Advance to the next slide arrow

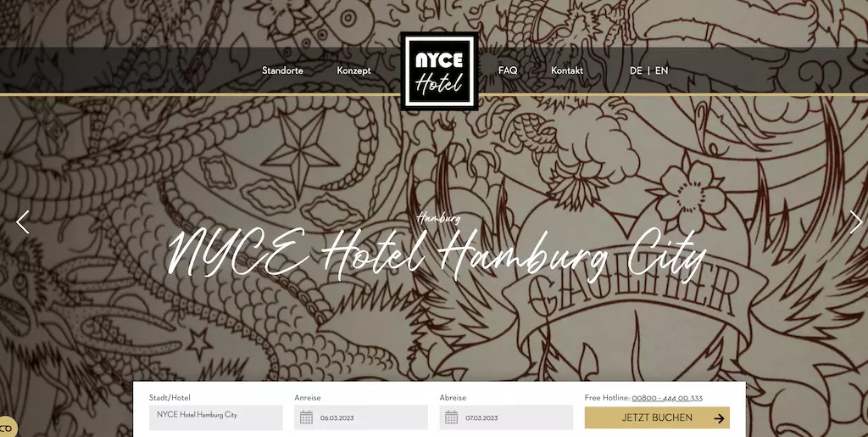click(856, 222)
